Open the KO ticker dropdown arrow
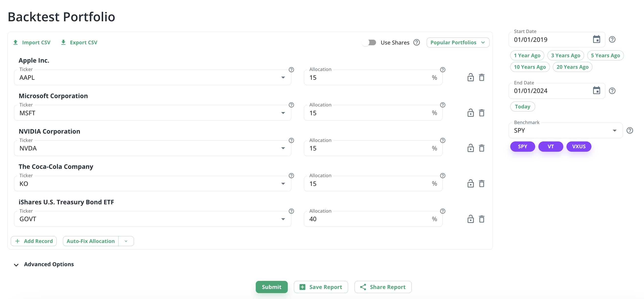The width and height of the screenshot is (644, 299). 283,184
